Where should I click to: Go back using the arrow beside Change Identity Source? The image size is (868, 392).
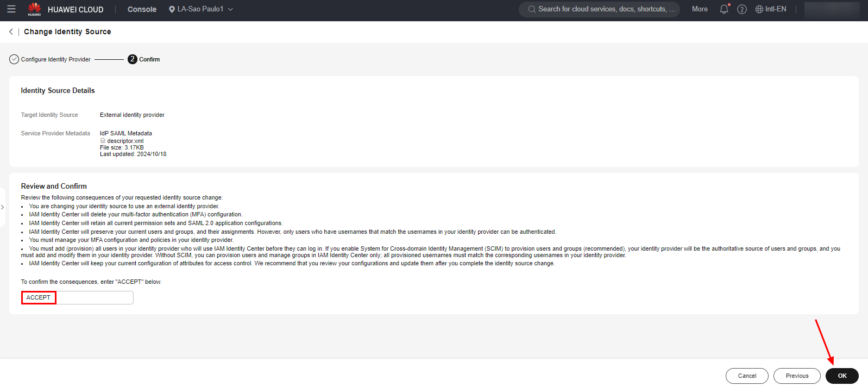click(11, 32)
